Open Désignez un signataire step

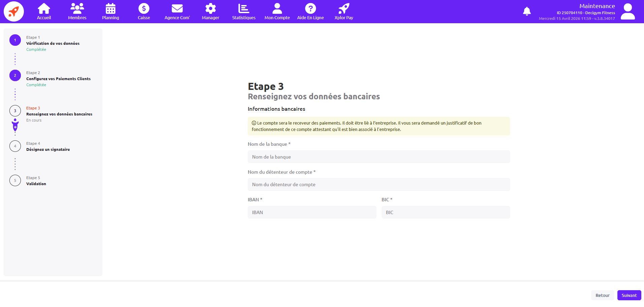48,149
